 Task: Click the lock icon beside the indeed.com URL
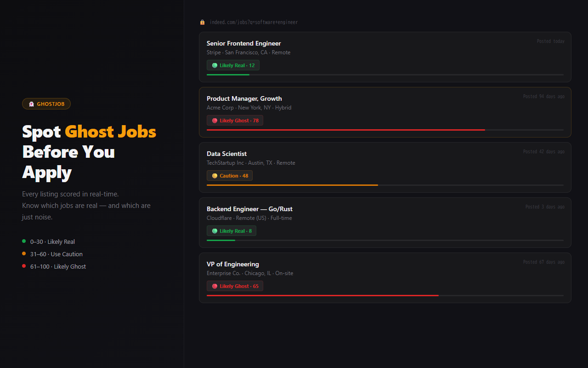[x=202, y=22]
